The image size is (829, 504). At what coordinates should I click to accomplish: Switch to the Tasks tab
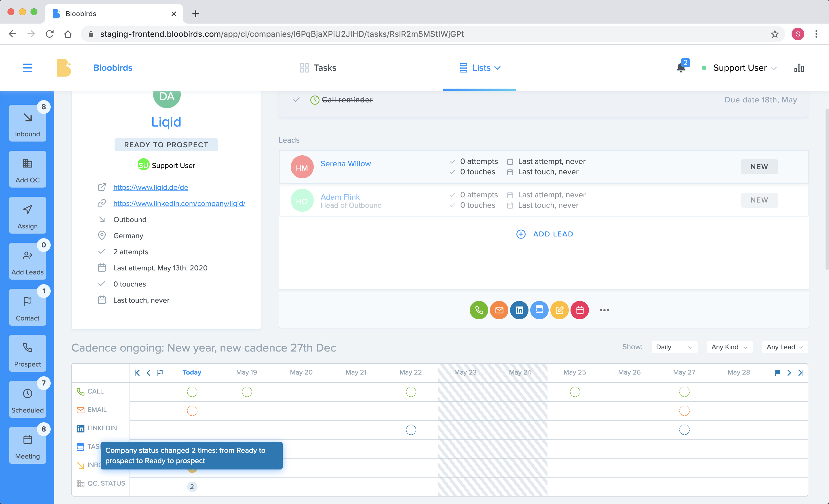[x=318, y=68]
